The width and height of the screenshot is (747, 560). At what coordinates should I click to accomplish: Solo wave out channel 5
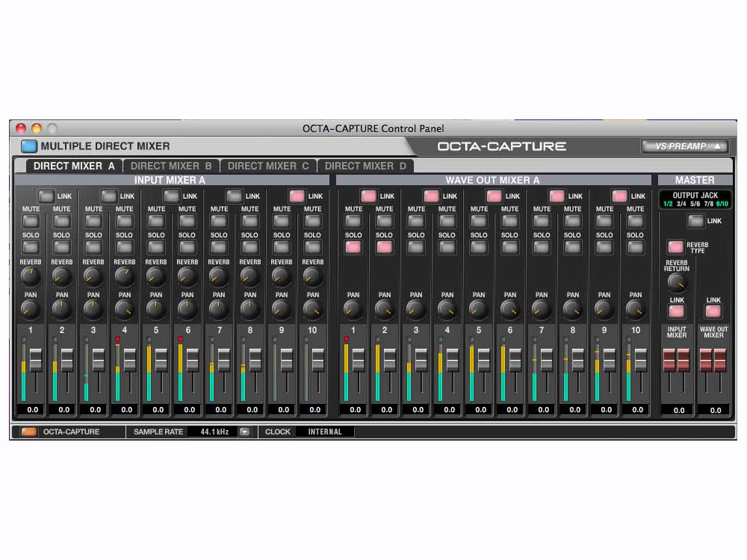pyautogui.click(x=479, y=246)
